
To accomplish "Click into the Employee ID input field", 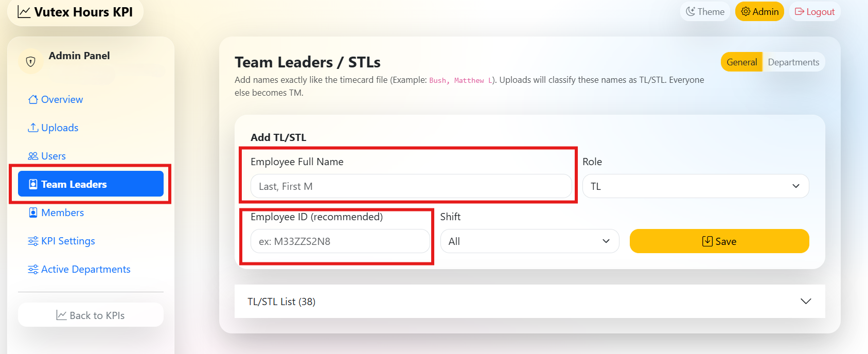I will 340,241.
